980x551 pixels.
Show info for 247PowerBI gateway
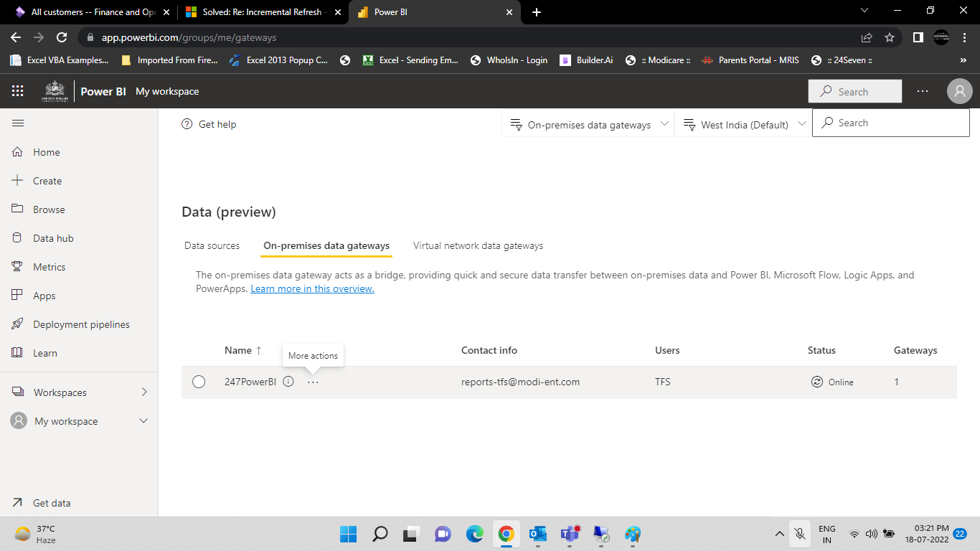288,382
